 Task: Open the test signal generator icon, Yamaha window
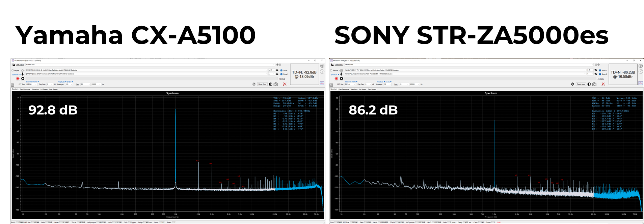[x=14, y=65]
